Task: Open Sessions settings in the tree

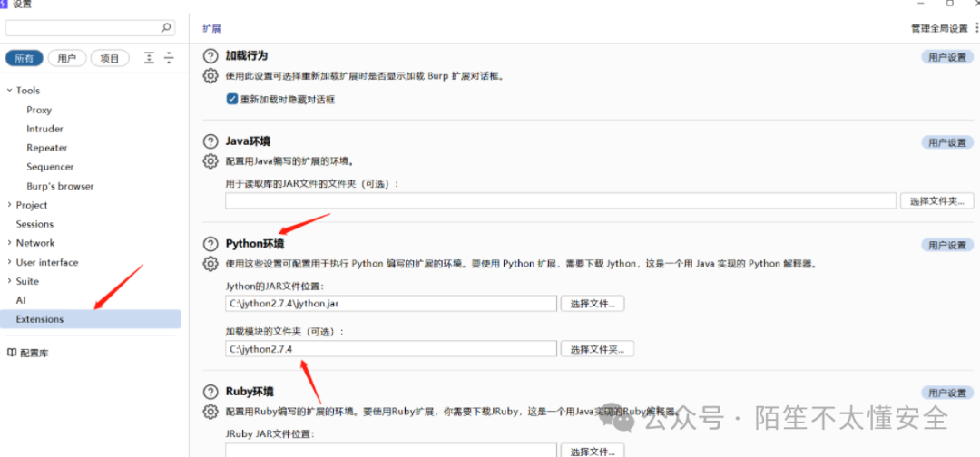Action: (x=35, y=224)
